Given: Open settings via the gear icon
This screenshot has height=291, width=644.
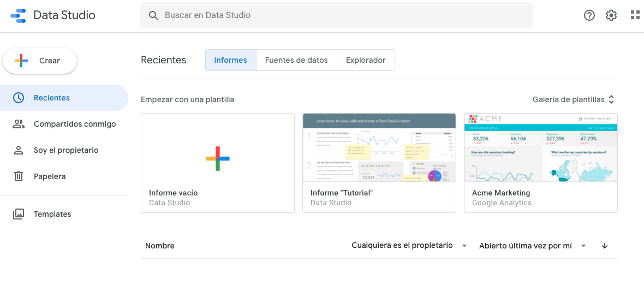Looking at the screenshot, I should pos(611,15).
